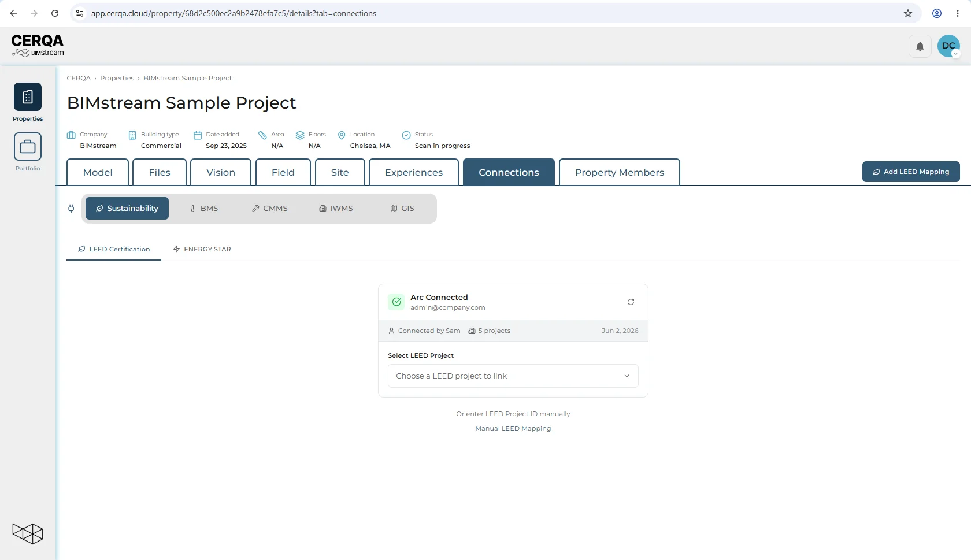This screenshot has height=560, width=971.
Task: Open the Vision tab
Action: click(221, 172)
